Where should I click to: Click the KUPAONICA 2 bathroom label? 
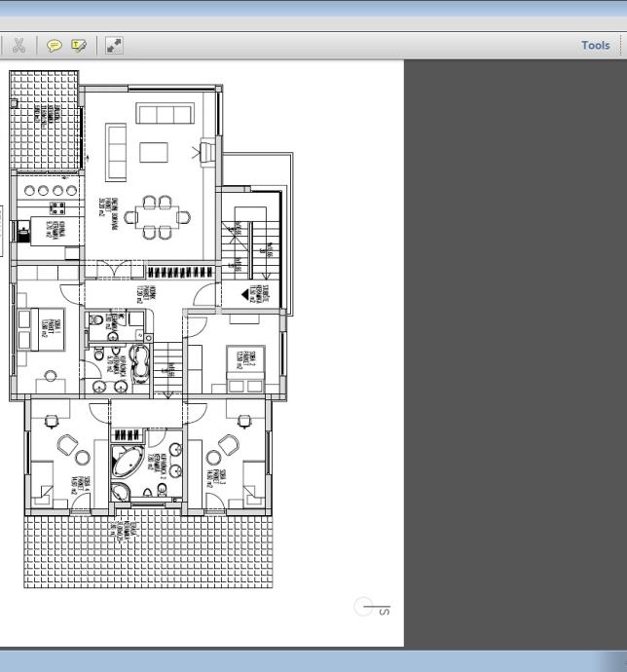157,465
